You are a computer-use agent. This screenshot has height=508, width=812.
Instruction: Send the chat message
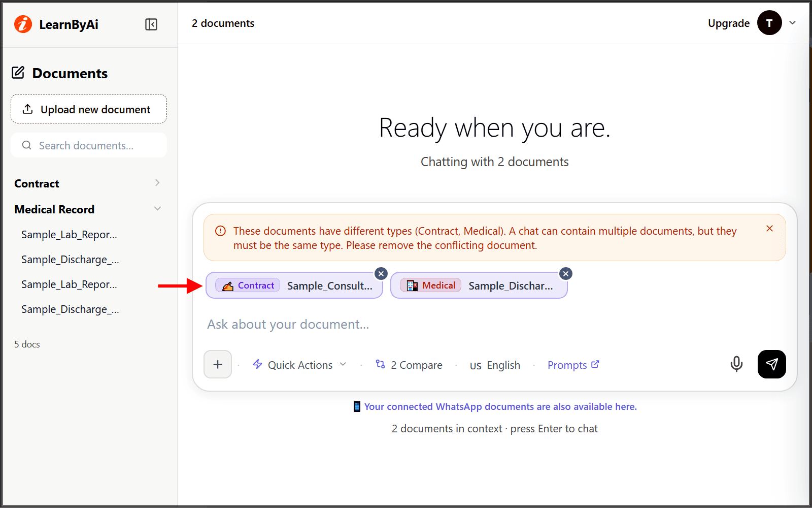pos(771,364)
